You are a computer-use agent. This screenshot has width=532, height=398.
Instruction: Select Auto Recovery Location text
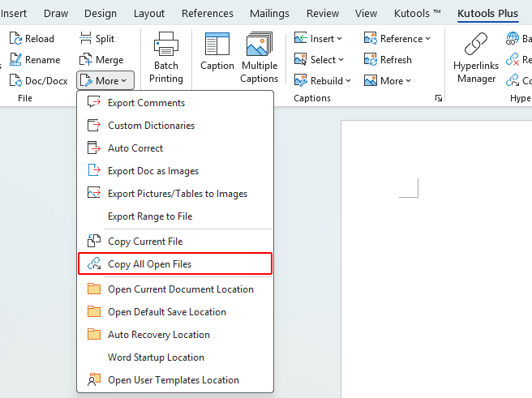(x=159, y=335)
